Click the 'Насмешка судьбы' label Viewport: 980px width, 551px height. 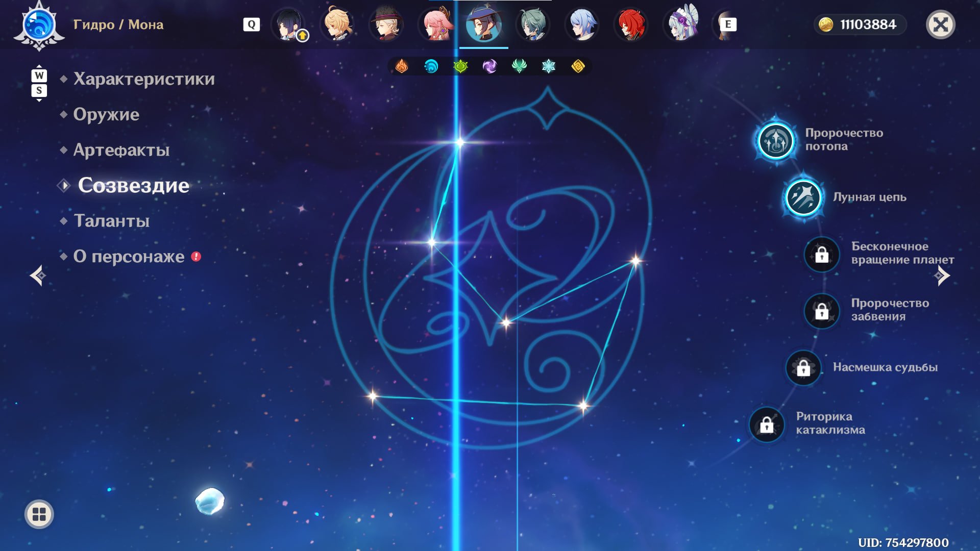coord(886,367)
